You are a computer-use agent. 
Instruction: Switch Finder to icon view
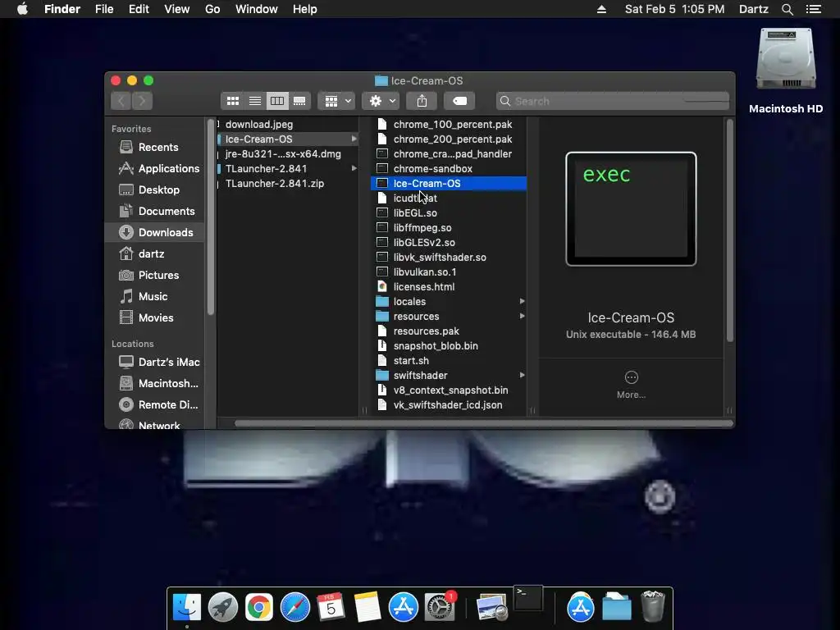pos(232,101)
